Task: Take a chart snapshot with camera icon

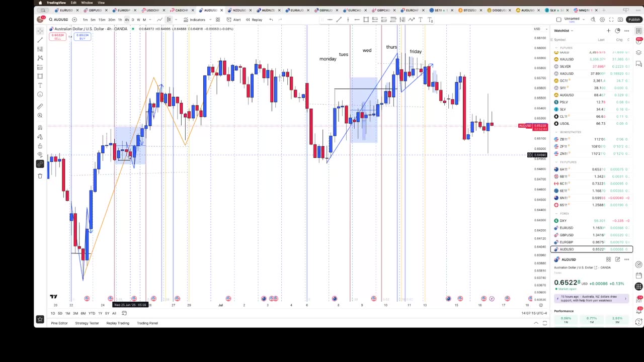Action: point(620,20)
